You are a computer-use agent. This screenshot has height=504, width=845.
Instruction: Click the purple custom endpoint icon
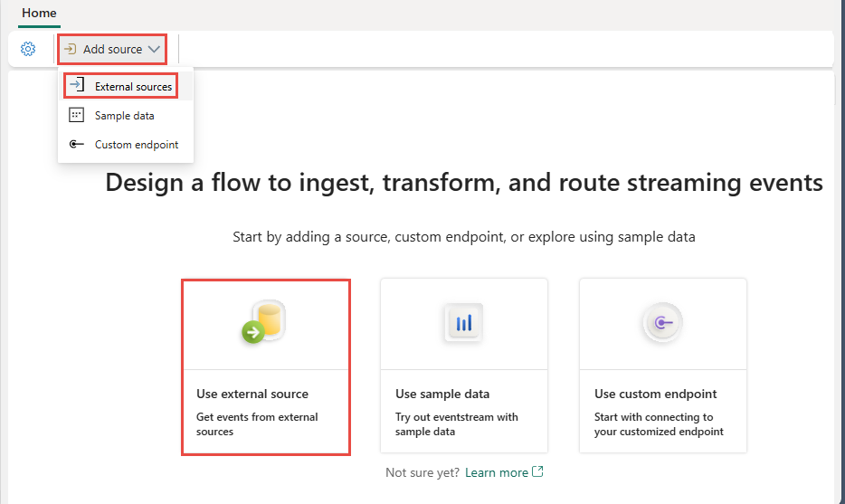coord(663,323)
